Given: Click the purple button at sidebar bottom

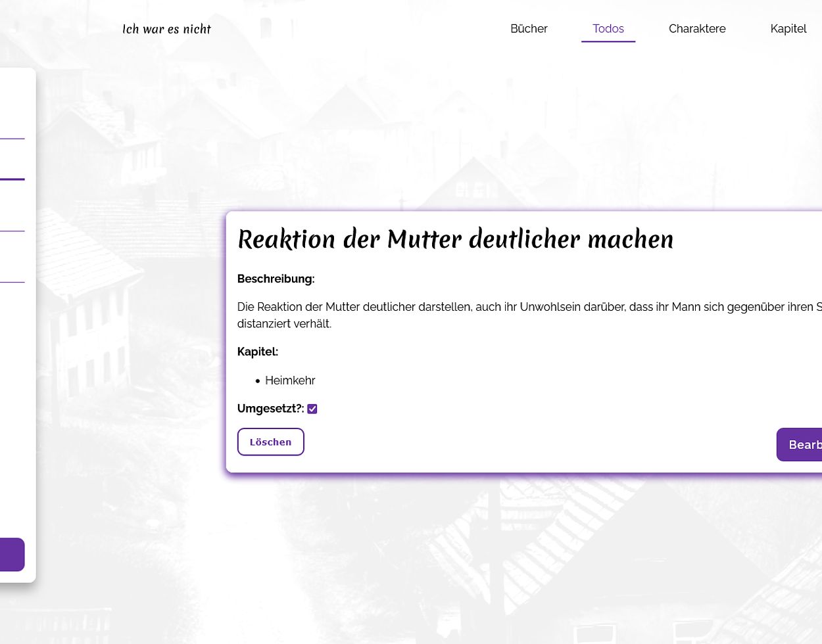Looking at the screenshot, I should (12, 555).
